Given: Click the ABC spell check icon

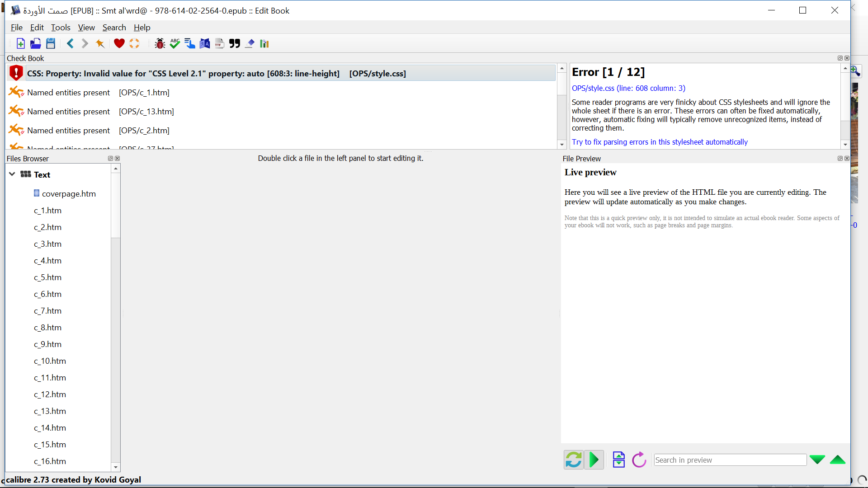Looking at the screenshot, I should click(175, 43).
